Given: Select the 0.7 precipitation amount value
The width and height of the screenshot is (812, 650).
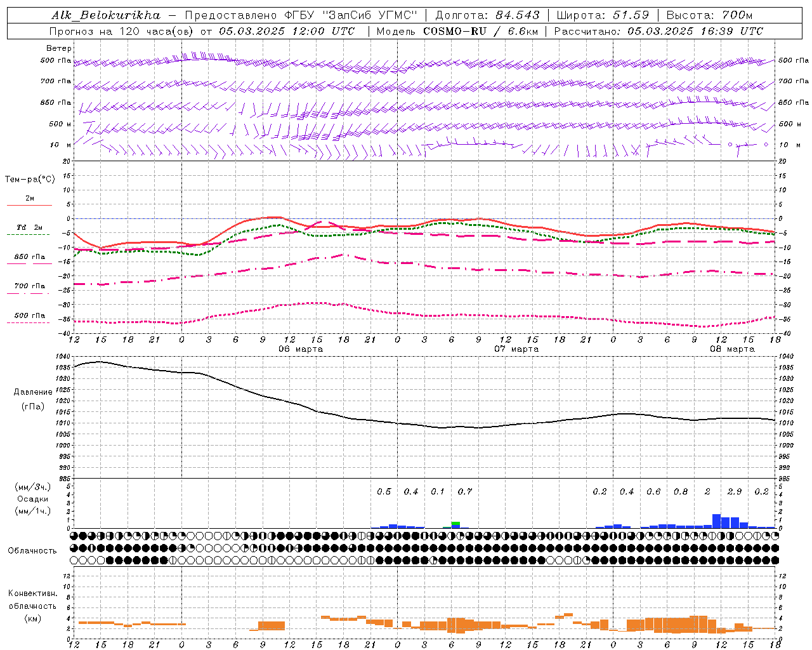Looking at the screenshot, I should pos(465,492).
